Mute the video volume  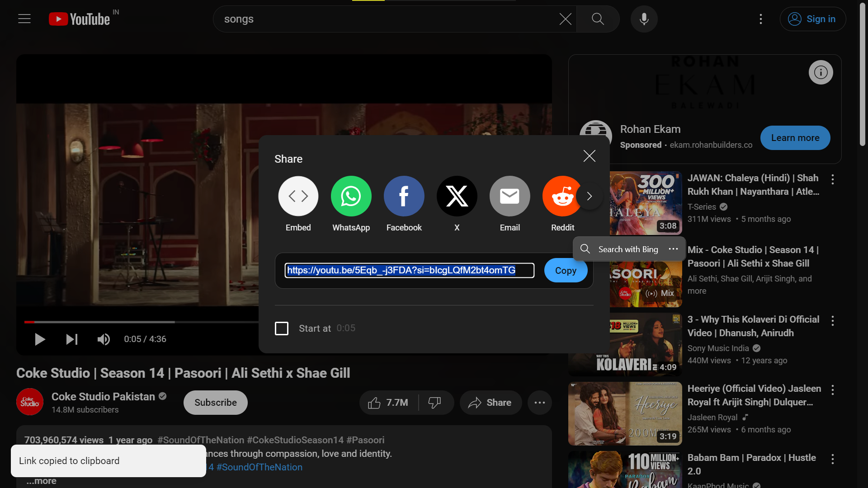pyautogui.click(x=104, y=339)
